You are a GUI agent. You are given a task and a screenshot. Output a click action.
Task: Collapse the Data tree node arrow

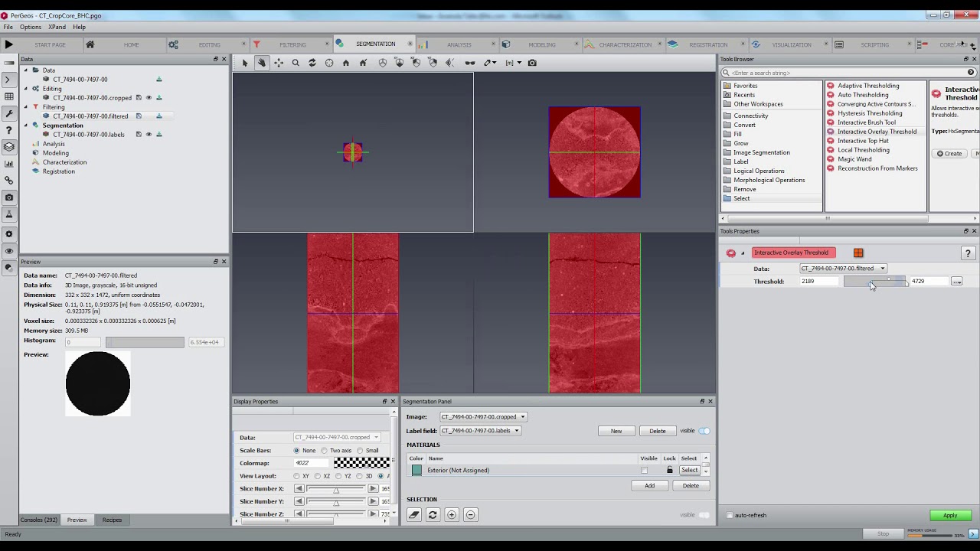[25, 70]
